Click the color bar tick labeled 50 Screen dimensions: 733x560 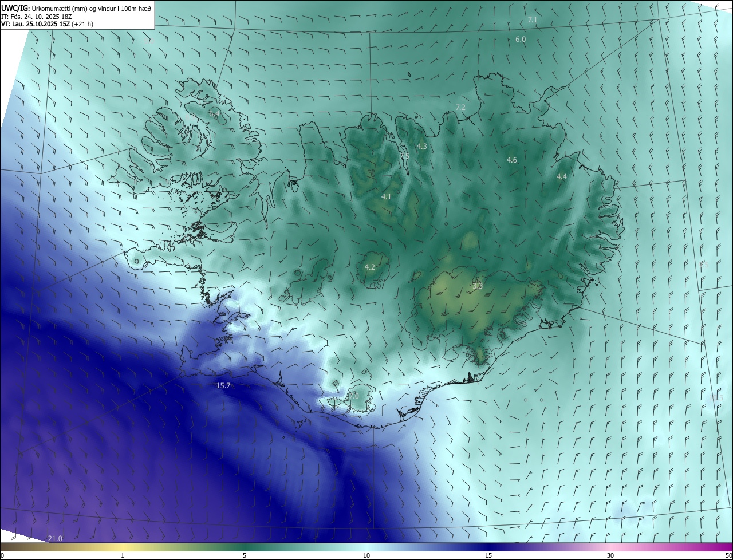point(728,555)
